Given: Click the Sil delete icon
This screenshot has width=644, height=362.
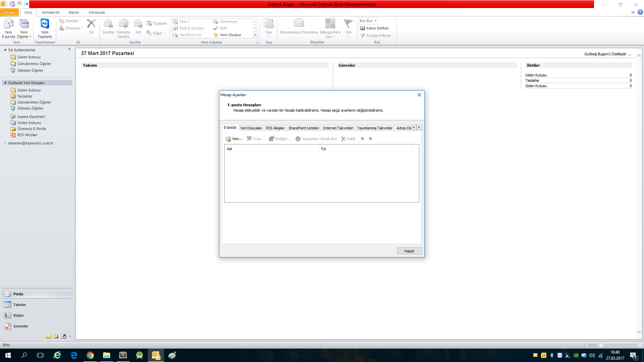Looking at the screenshot, I should pos(91,26).
